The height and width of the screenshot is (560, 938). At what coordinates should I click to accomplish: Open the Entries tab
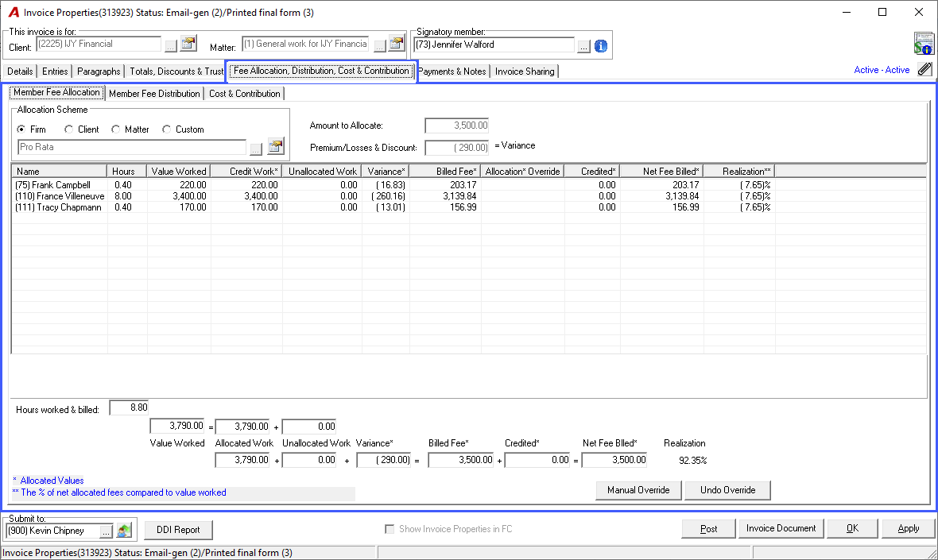54,71
